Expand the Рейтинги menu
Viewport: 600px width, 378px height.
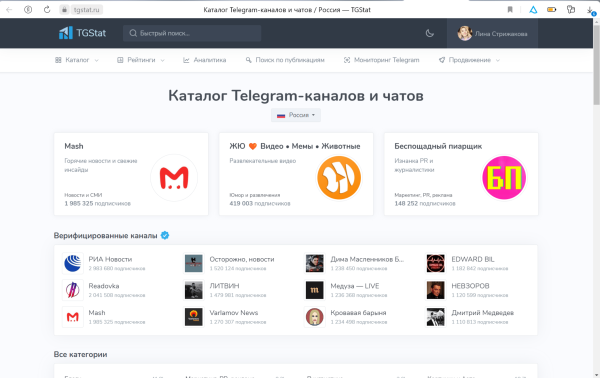coord(141,60)
